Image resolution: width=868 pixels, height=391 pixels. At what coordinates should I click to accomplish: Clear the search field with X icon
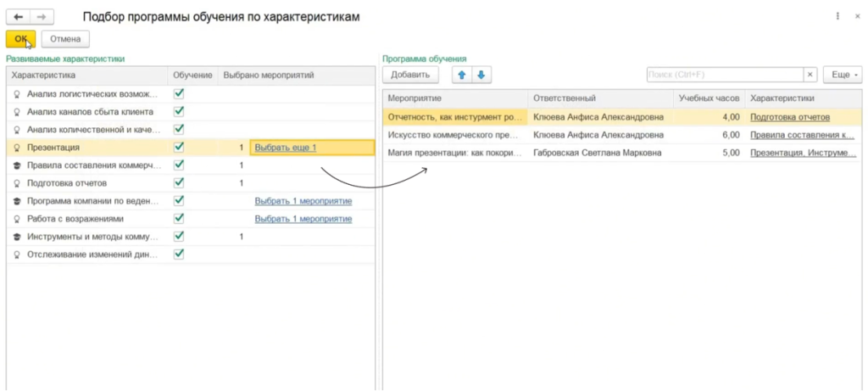(x=810, y=75)
